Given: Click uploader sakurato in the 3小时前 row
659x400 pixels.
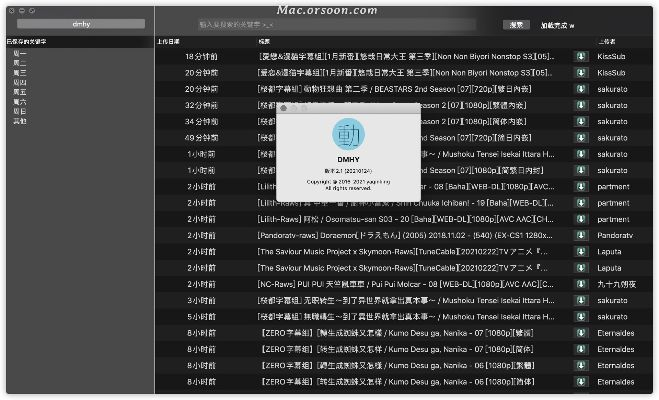Looking at the screenshot, I should pos(612,300).
